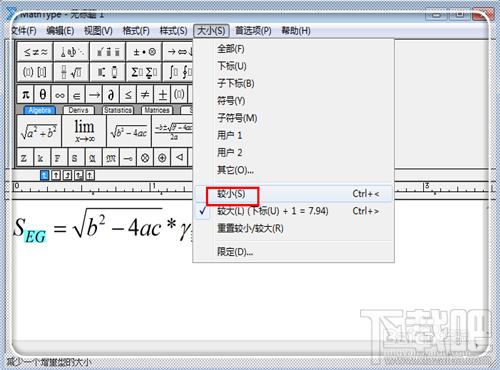Insert the square root a²+b² expression

point(39,131)
